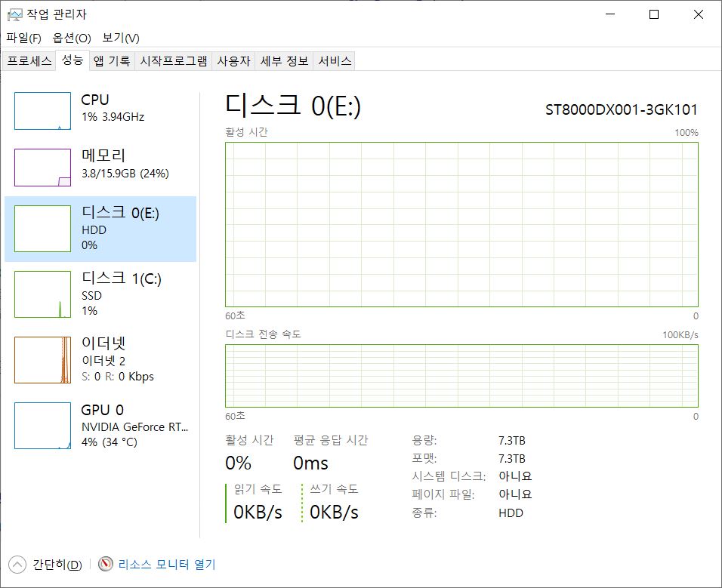Select 디스크 0(E:) HDD in sidebar
The height and width of the screenshot is (588, 722).
pos(100,229)
